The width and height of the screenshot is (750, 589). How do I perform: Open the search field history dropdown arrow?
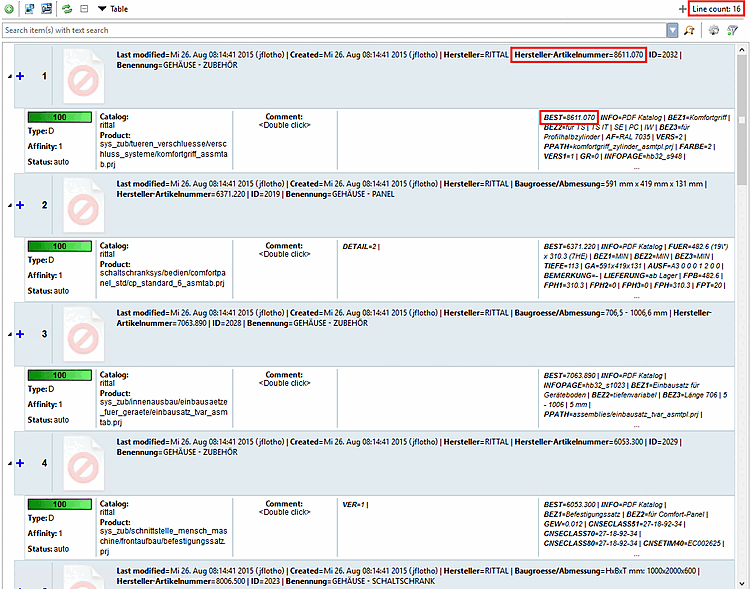click(673, 30)
